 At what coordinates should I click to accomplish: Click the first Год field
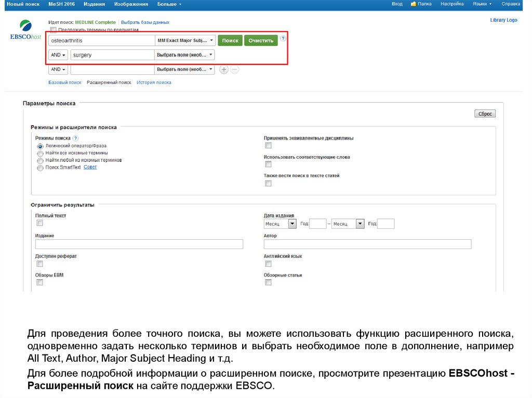click(318, 224)
